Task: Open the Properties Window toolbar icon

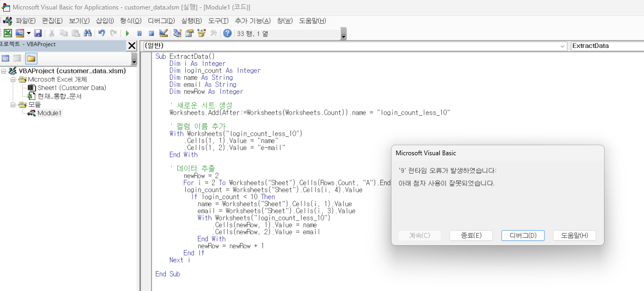Action: coord(189,33)
